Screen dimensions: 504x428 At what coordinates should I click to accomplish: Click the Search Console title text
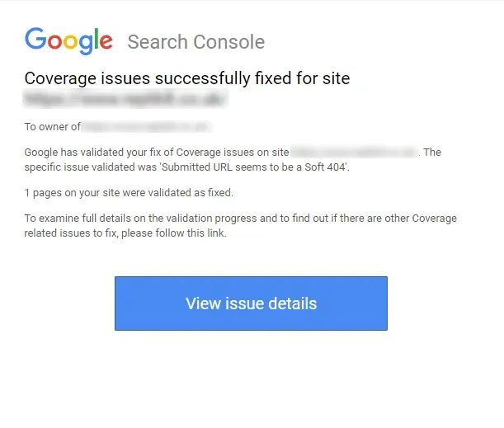click(196, 42)
